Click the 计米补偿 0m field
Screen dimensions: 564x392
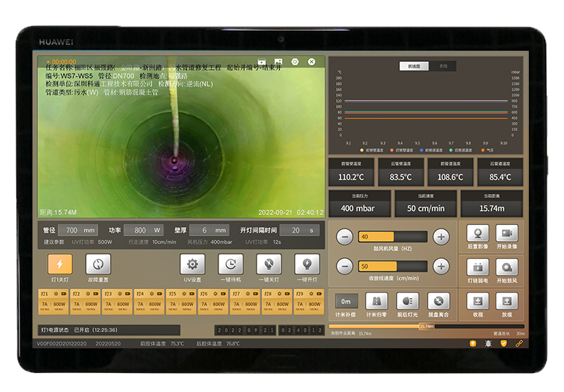point(346,301)
